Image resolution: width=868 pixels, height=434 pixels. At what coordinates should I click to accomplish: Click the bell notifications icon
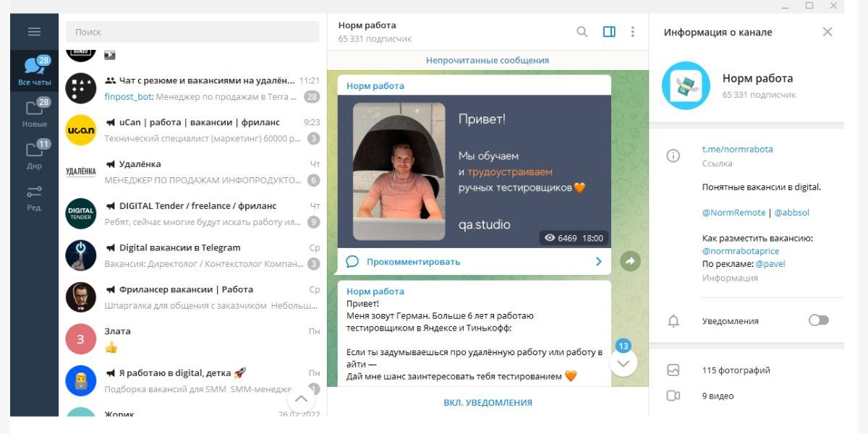click(673, 320)
